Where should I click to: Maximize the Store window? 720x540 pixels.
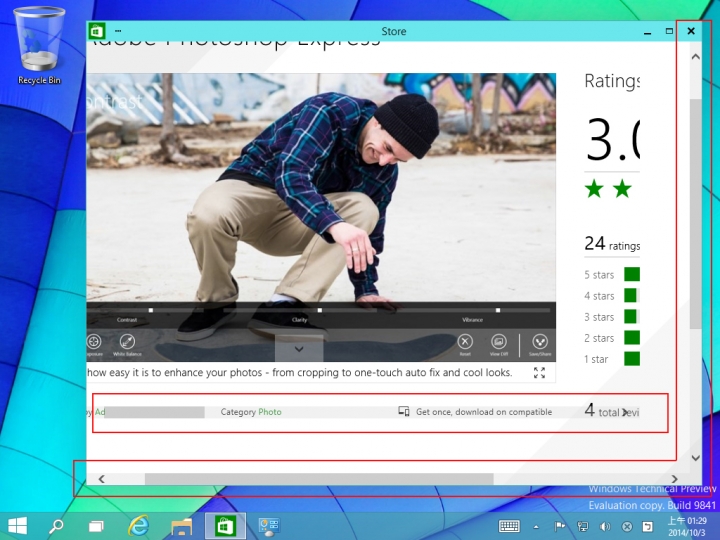tap(669, 31)
